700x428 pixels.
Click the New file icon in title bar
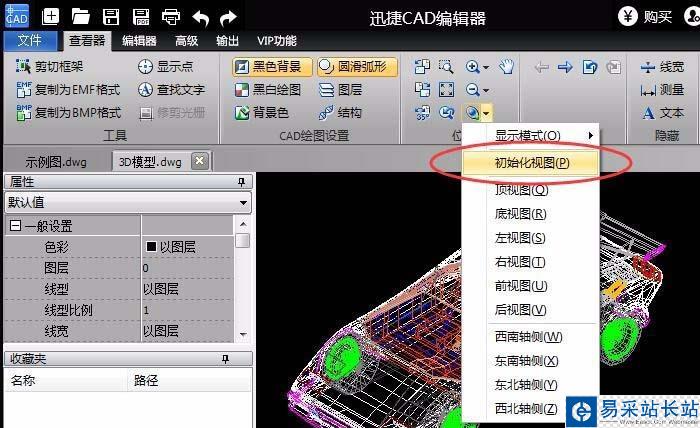click(50, 17)
